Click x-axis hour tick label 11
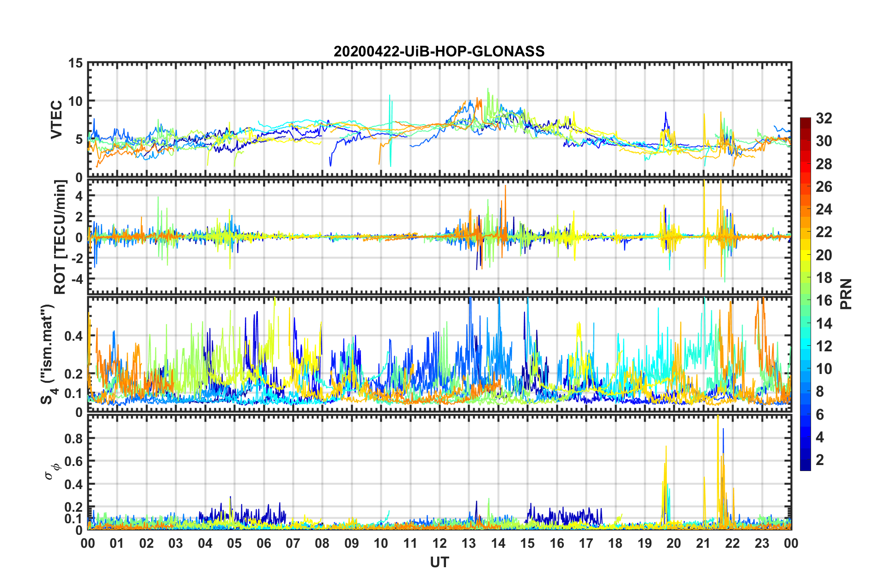The height and width of the screenshot is (588, 879). (x=410, y=543)
